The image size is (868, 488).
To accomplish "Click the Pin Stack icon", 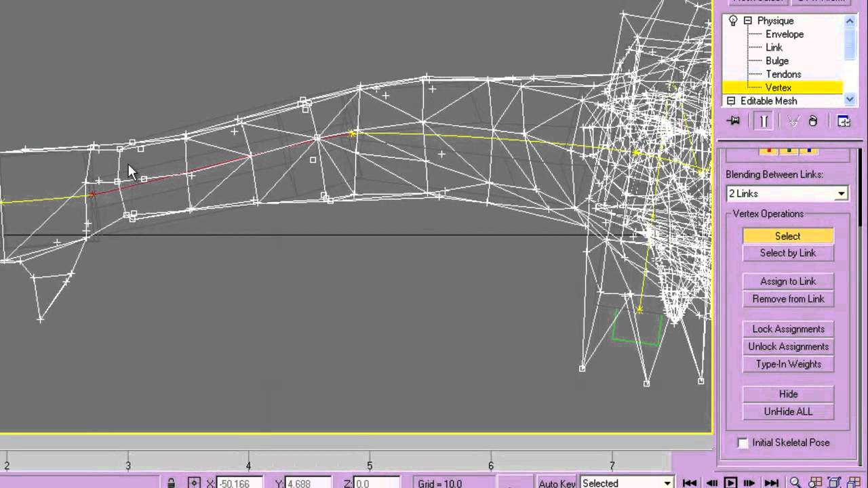I will (x=733, y=121).
